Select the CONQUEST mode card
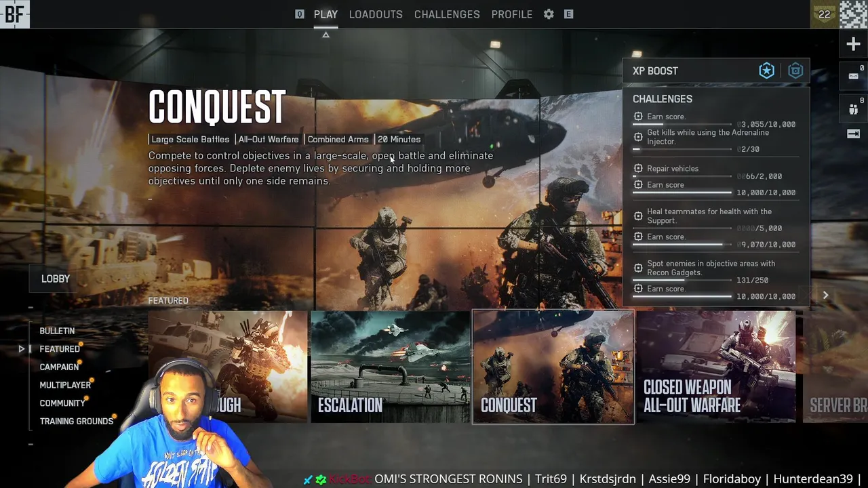Screen dimensions: 868x488 point(553,367)
